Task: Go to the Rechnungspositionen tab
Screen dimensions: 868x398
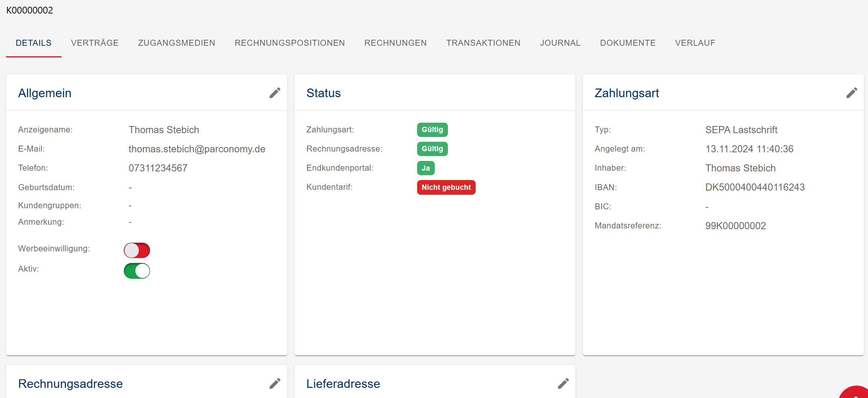Action: [290, 43]
